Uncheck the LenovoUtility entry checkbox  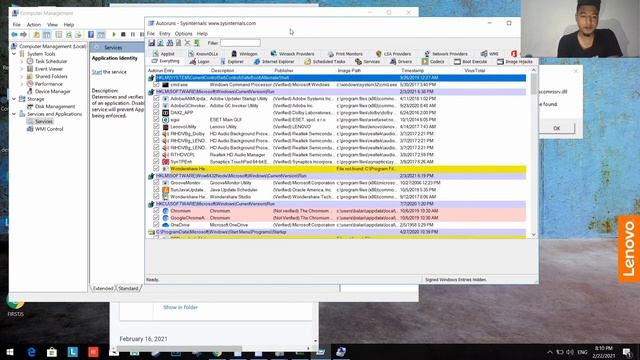156,127
